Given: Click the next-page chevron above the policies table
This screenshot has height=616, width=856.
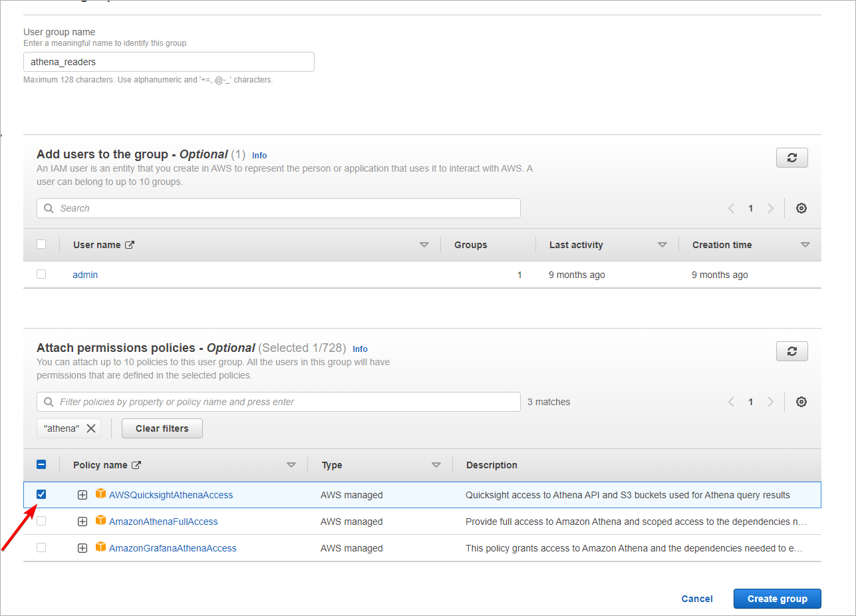Looking at the screenshot, I should 770,402.
